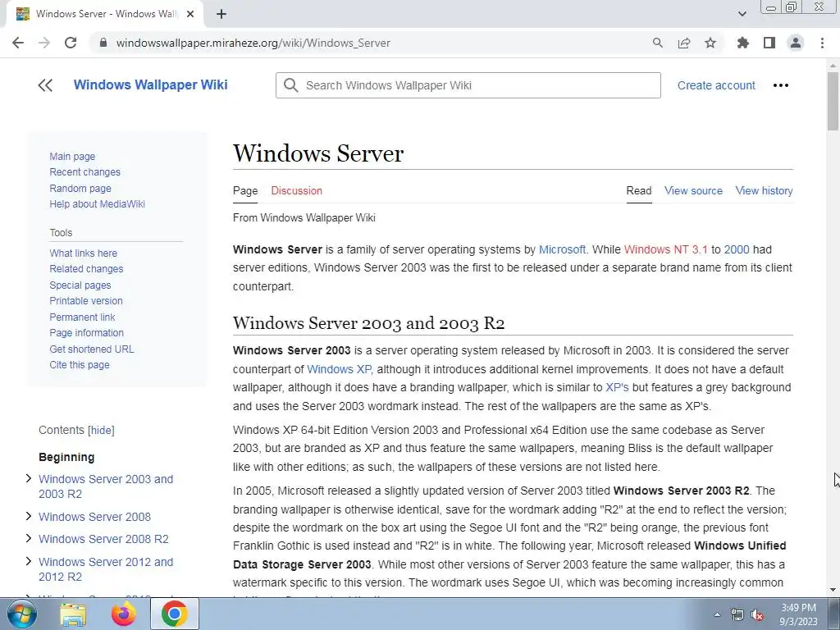Expand Windows Server 2003 and 2003 R2 contents chevron
The image size is (840, 630).
coord(29,478)
